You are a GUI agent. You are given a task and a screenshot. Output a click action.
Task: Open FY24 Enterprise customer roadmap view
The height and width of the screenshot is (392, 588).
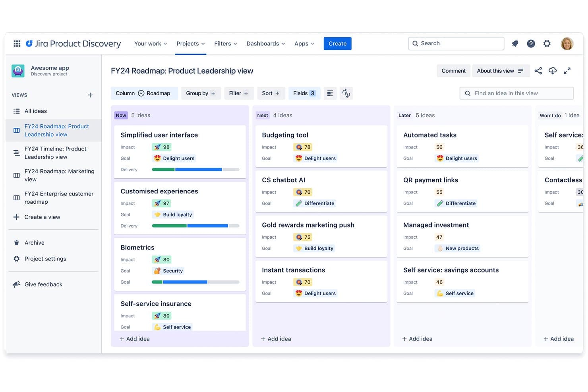53,198
